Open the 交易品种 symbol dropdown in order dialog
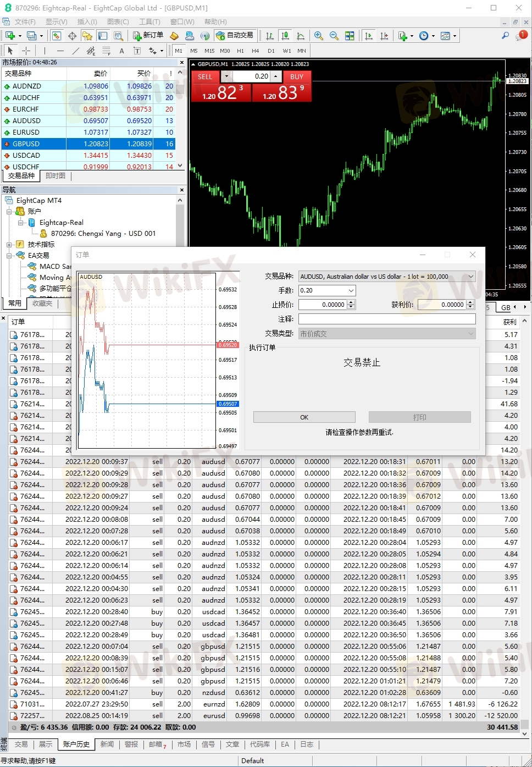 (470, 277)
